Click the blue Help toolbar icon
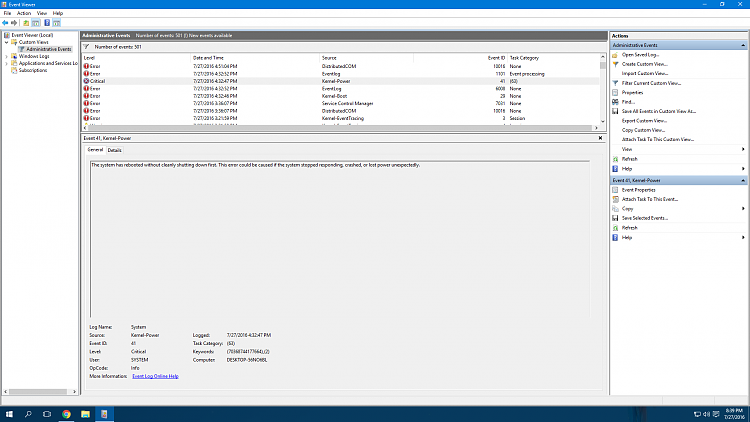 [47, 23]
